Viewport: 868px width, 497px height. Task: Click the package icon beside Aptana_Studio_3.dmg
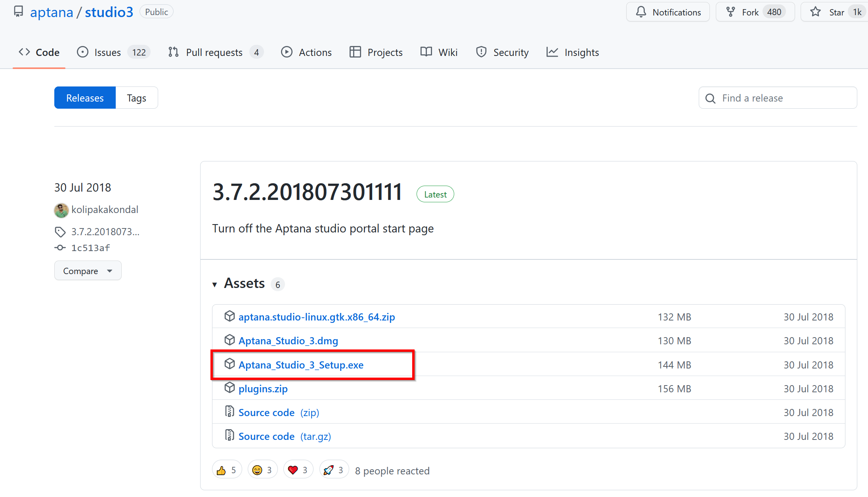coord(229,340)
